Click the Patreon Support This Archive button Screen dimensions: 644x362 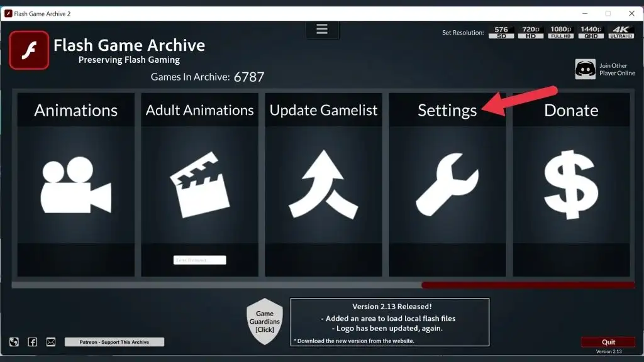pos(114,342)
